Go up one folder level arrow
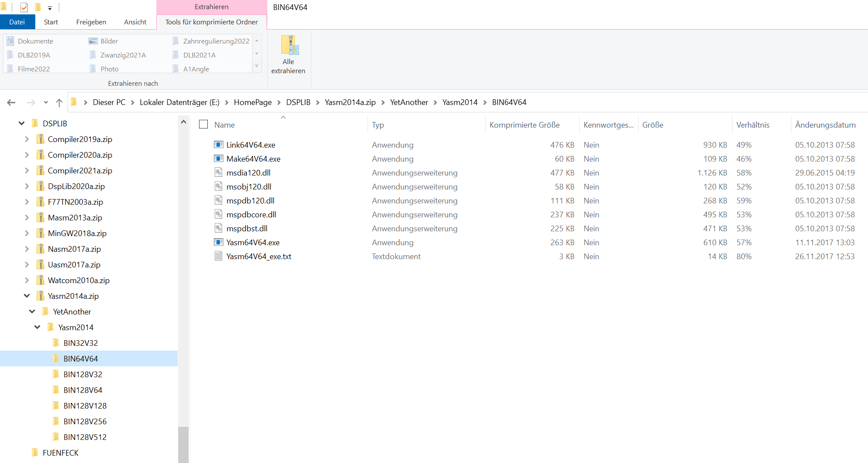The height and width of the screenshot is (463, 868). 59,102
